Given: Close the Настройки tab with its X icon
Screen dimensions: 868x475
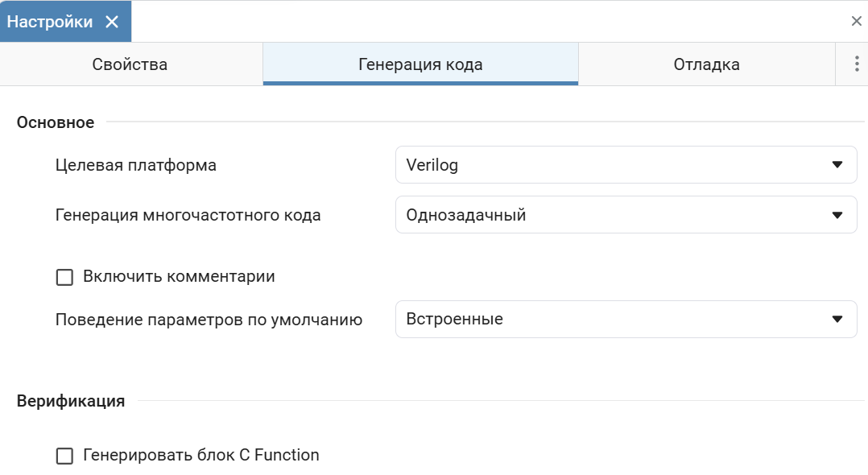Looking at the screenshot, I should point(112,22).
